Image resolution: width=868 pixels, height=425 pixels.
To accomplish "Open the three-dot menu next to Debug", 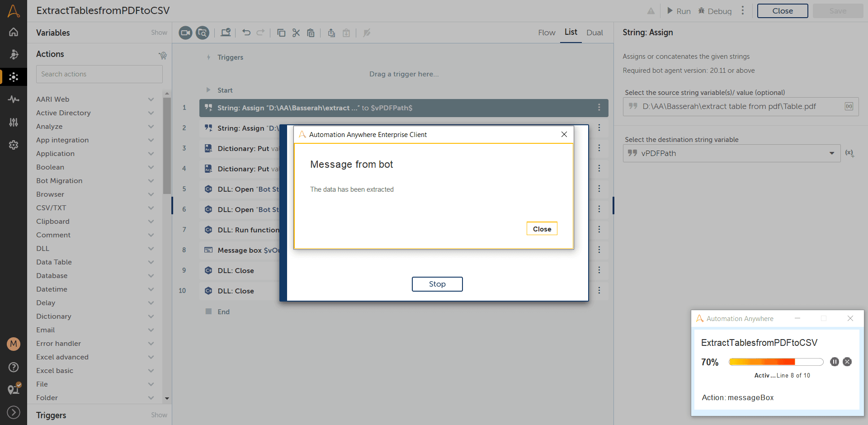I will click(x=743, y=11).
